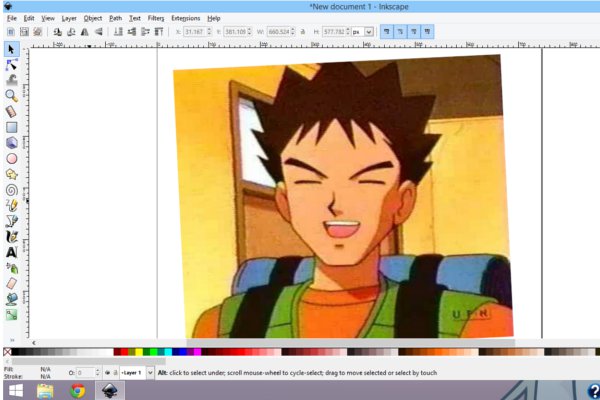Select the Selector arrow tool
Image resolution: width=600 pixels, height=400 pixels.
click(x=11, y=49)
